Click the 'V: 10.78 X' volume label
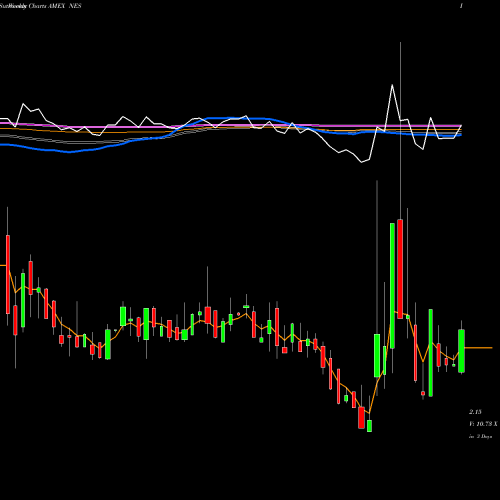This screenshot has width=500, height=500. tap(483, 424)
